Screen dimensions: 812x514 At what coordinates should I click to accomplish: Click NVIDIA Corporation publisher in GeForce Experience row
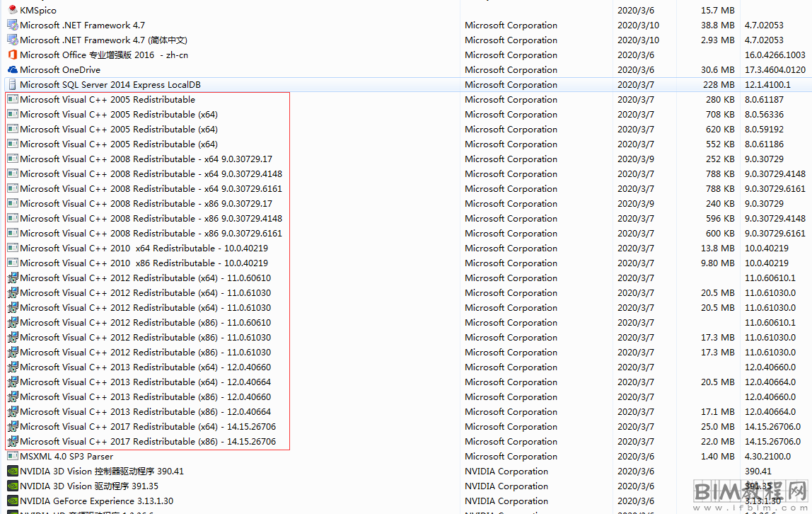point(506,501)
